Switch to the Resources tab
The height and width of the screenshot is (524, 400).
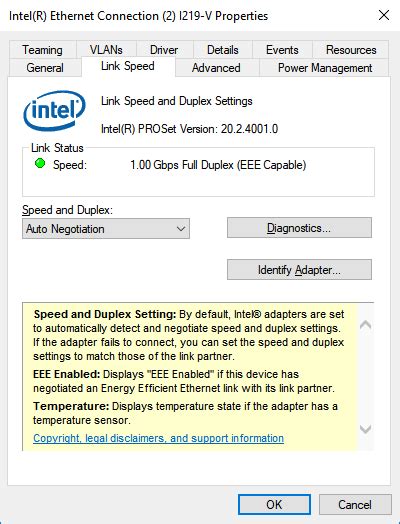(x=351, y=50)
